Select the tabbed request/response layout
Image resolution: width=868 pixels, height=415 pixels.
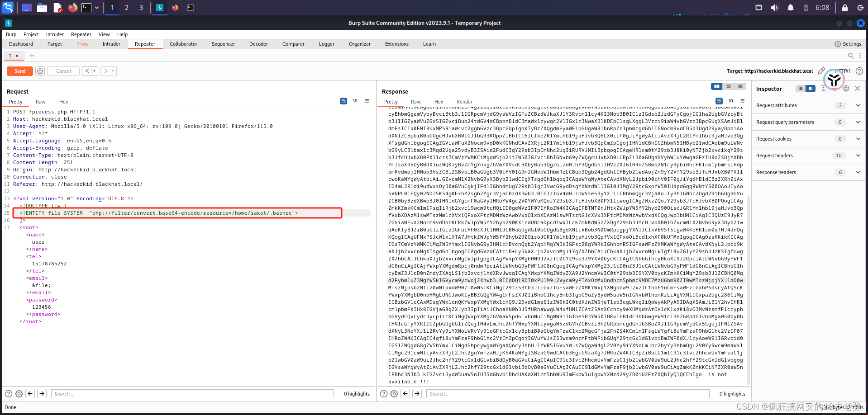point(740,86)
